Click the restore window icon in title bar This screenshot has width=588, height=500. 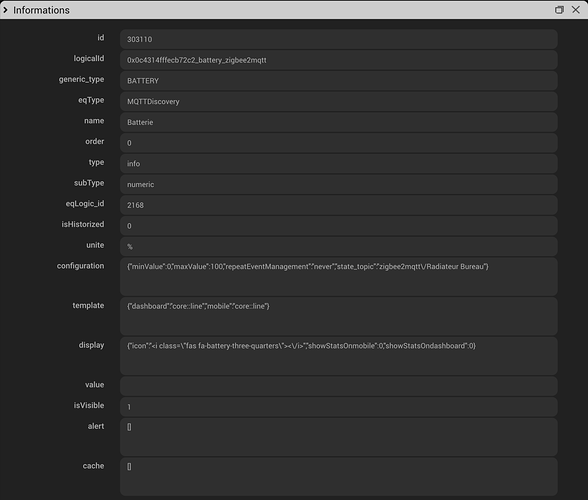559,10
